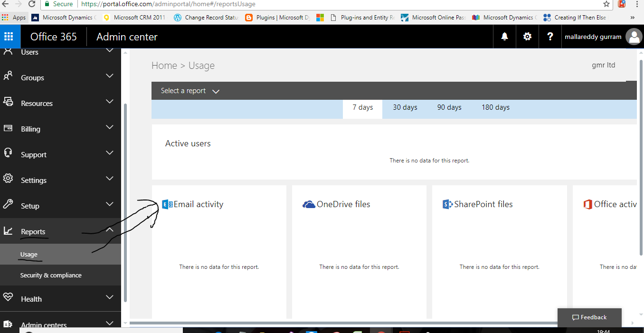Expand the Setup menu chevron
Screen dimensions: 644x333
(x=110, y=204)
